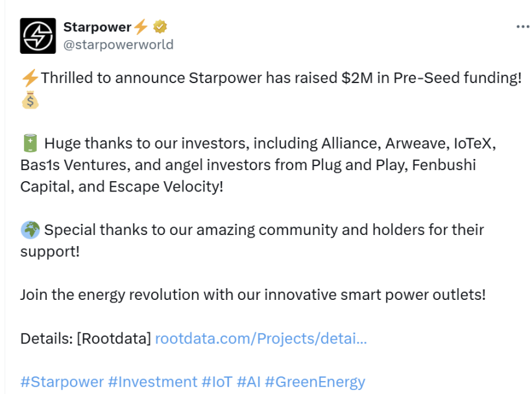Image resolution: width=532 pixels, height=394 pixels.
Task: Click the lightning emoji beside the Starpower name
Action: [x=141, y=27]
